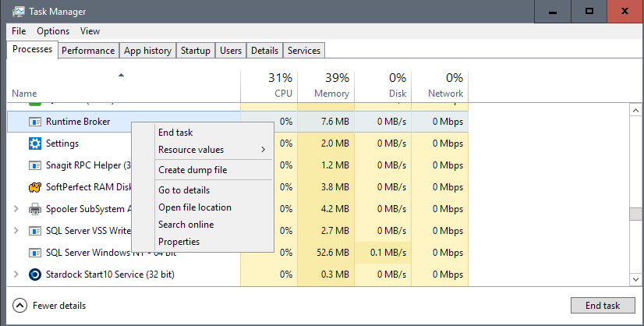Viewport: 644px width, 326px height.
Task: Select the Processes tab
Action: (33, 49)
